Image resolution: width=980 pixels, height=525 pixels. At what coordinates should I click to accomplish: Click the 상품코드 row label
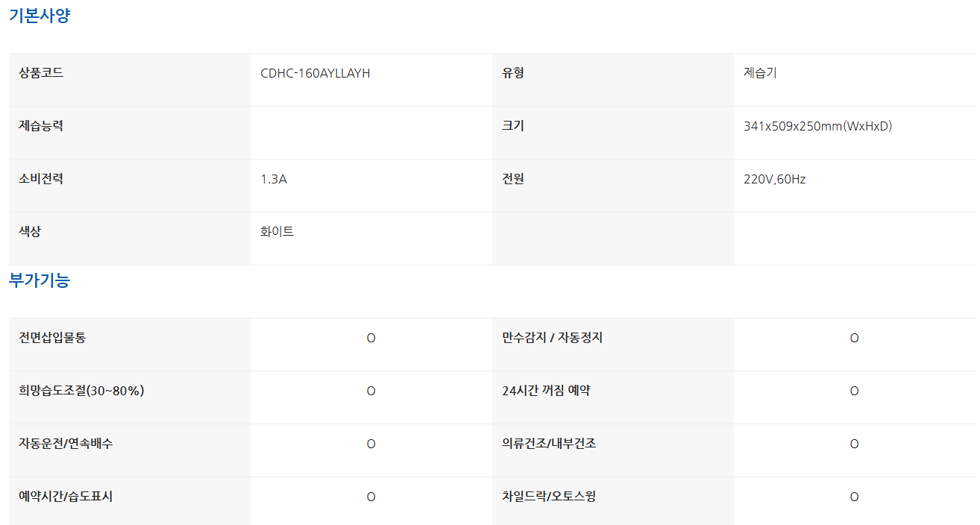(x=41, y=73)
